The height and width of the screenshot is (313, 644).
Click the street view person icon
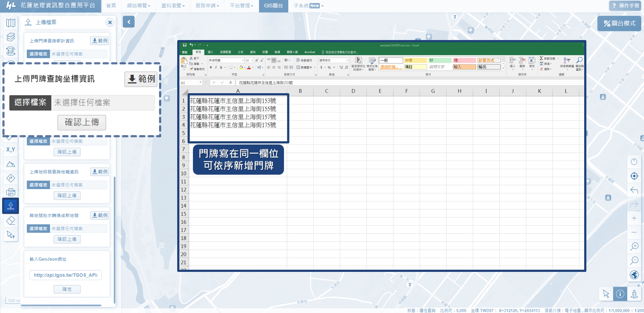634,294
